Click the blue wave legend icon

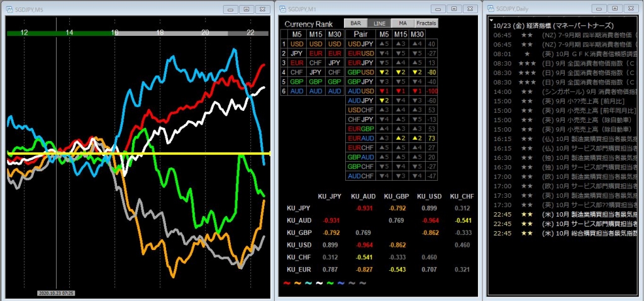341,283
